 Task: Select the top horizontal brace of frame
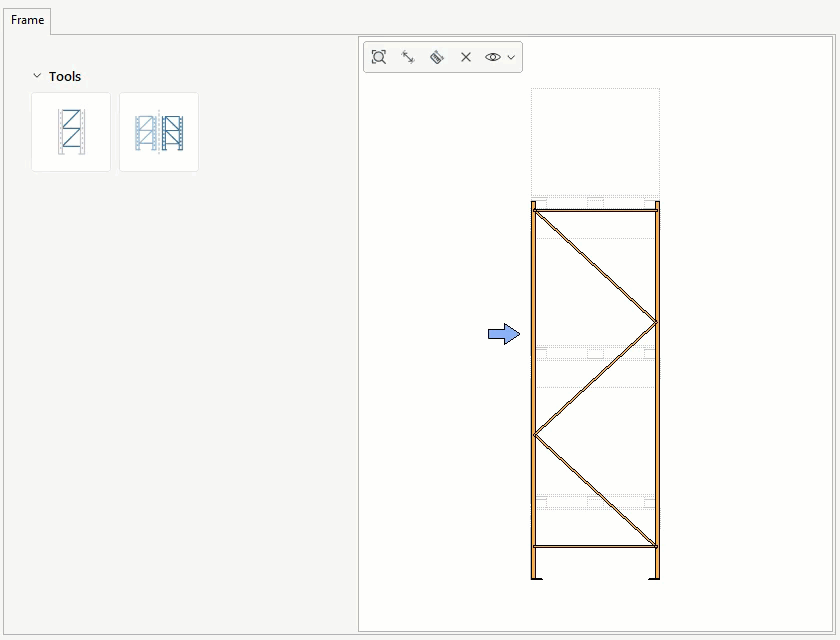point(595,210)
